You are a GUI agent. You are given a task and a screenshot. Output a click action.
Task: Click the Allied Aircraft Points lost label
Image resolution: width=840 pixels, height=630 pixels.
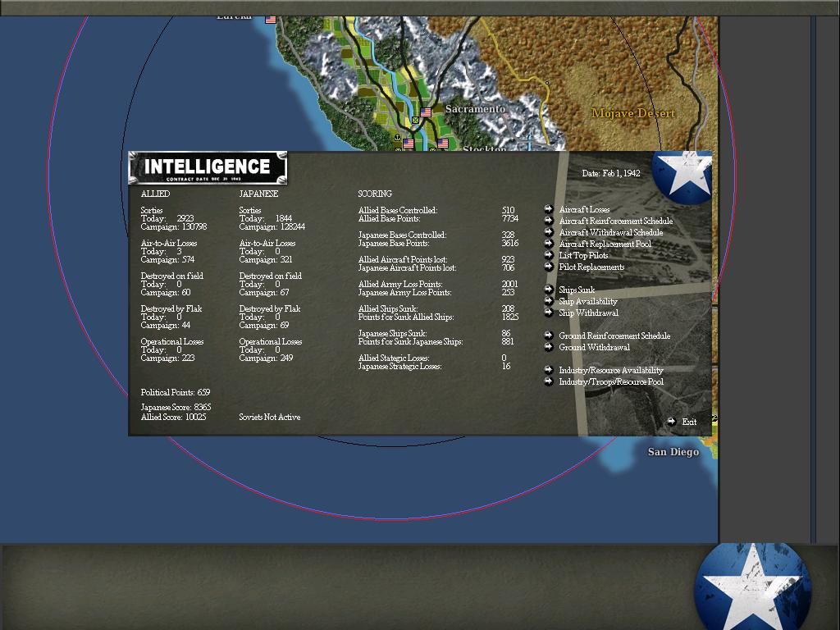(403, 259)
